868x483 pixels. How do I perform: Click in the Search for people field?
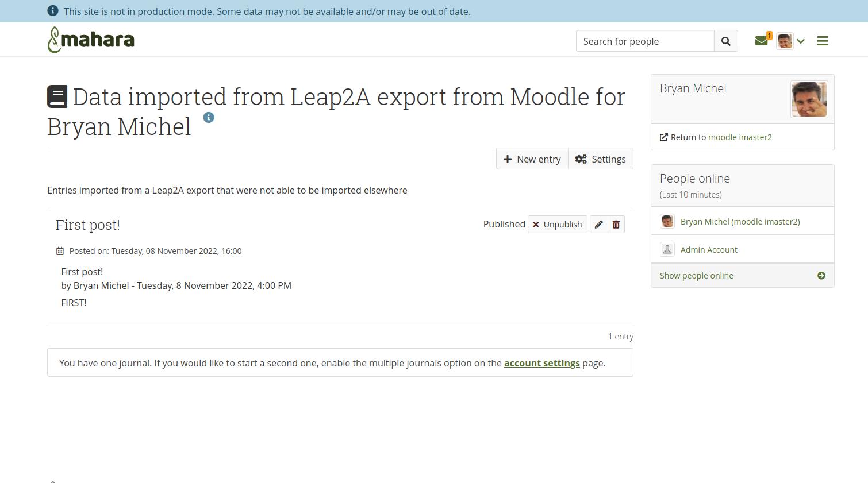(645, 41)
